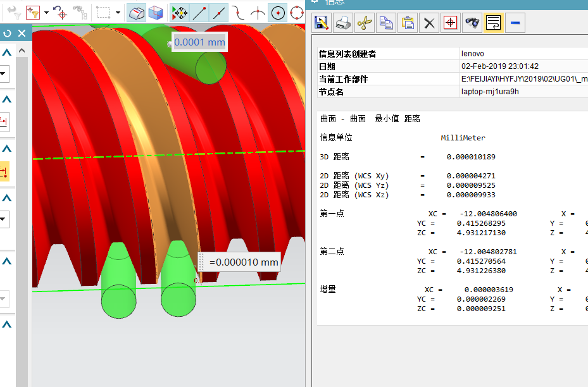Select the lenovo creator cell
This screenshot has height=387, width=588.
click(x=524, y=54)
